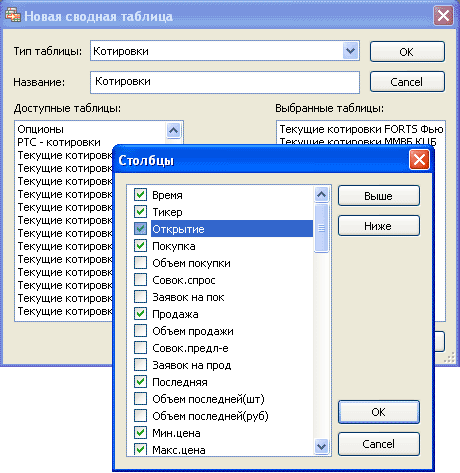Uncheck the Время column checkbox
The height and width of the screenshot is (473, 460).
click(140, 195)
